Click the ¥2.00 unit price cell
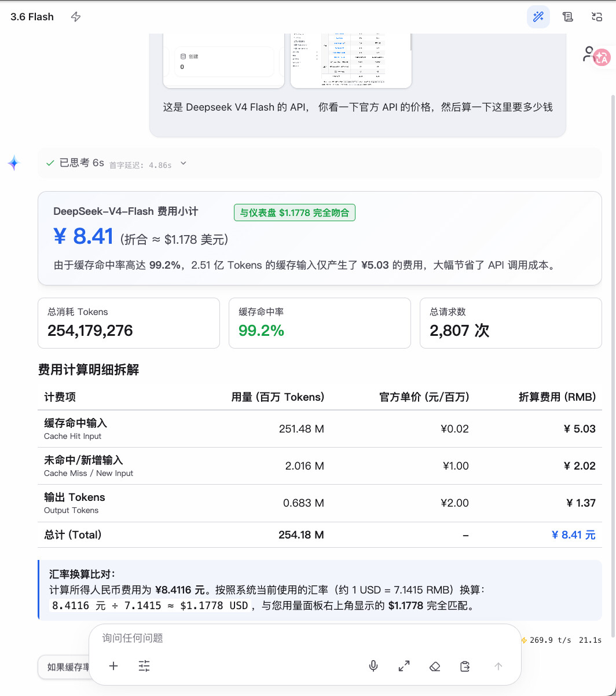This screenshot has width=616, height=696. coord(455,503)
